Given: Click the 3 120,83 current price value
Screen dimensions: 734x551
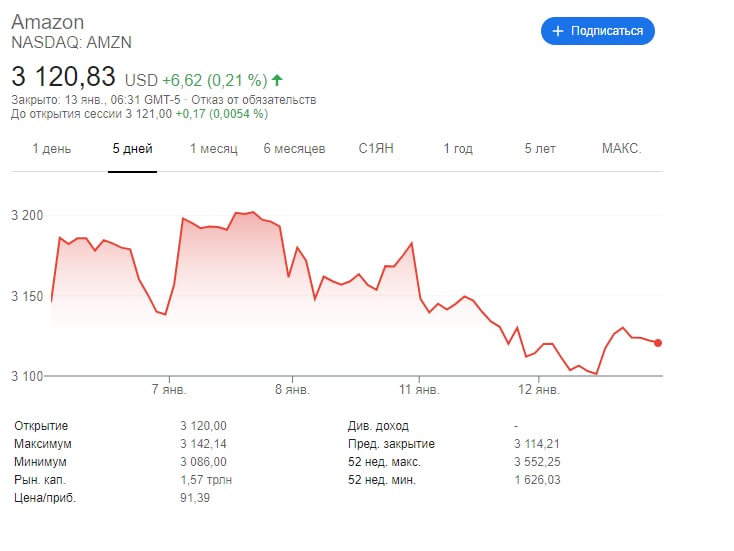Looking at the screenshot, I should [63, 76].
